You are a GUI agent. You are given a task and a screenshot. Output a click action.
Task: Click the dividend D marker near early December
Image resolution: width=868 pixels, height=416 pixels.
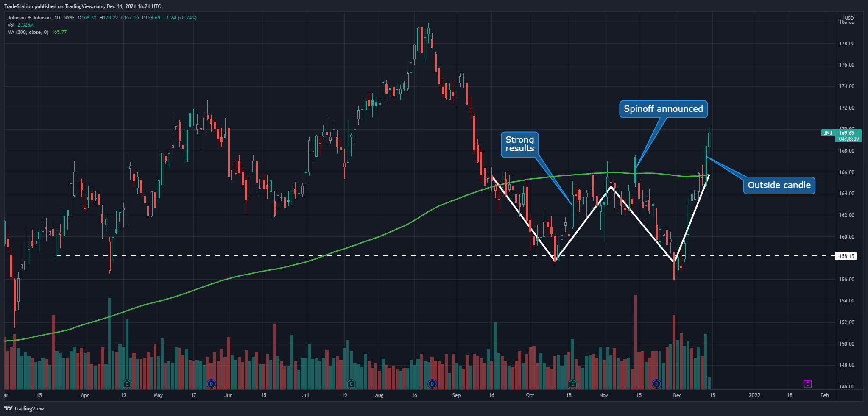tap(656, 384)
